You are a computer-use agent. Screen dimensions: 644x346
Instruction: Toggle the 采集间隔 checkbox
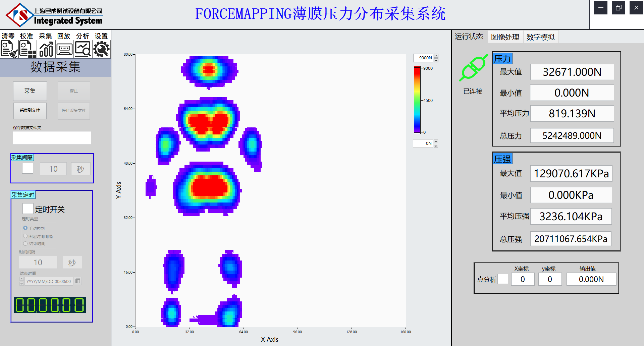28,168
